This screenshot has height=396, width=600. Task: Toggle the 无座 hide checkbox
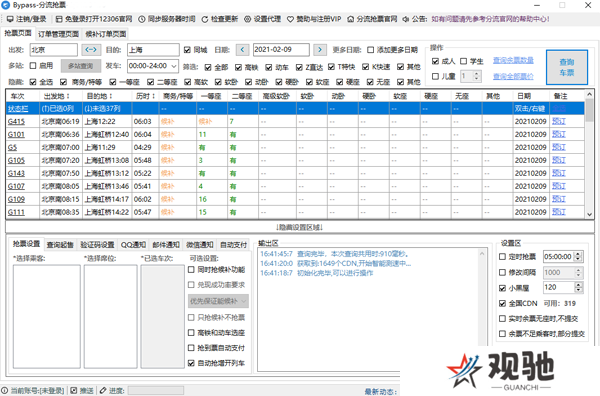370,82
